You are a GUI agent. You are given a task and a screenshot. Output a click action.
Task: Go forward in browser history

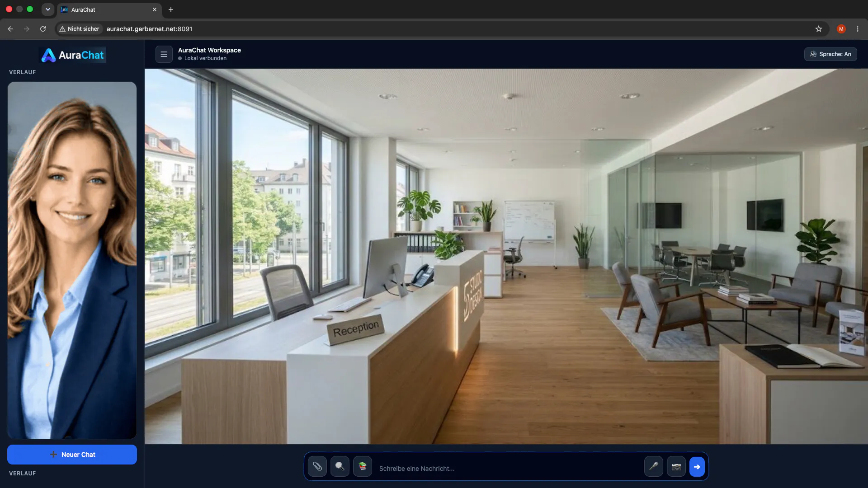[27, 29]
